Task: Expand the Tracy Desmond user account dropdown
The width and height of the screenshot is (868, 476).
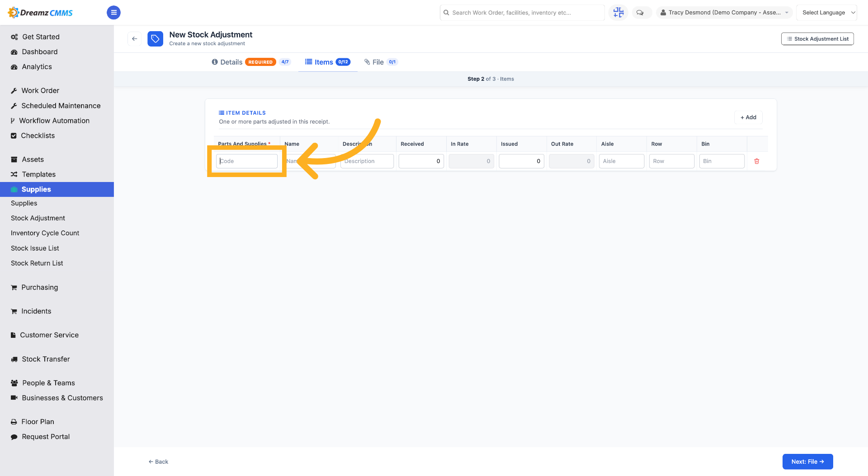Action: (724, 13)
